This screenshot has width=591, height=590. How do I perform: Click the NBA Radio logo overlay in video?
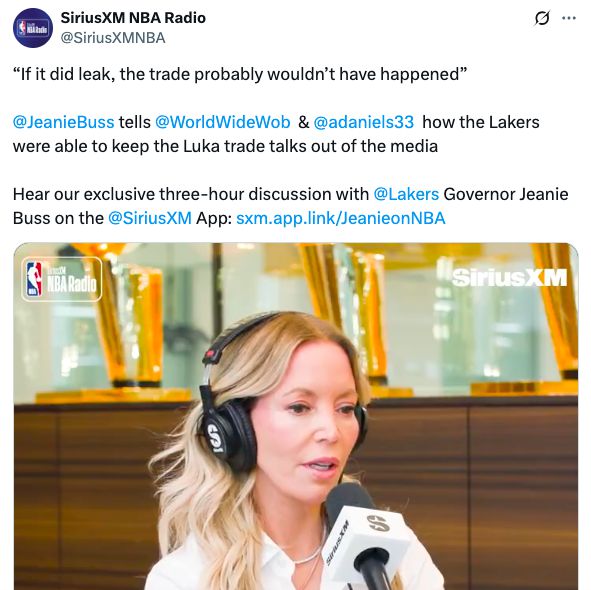coord(61,279)
